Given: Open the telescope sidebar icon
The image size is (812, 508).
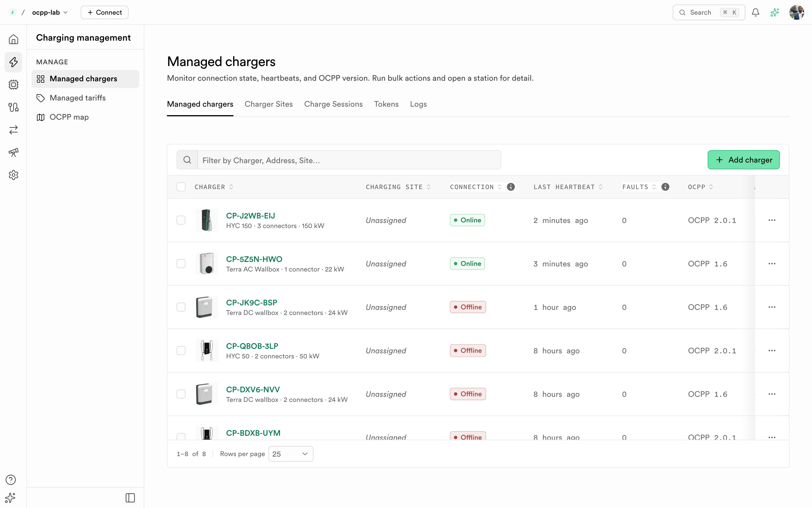Looking at the screenshot, I should [14, 152].
